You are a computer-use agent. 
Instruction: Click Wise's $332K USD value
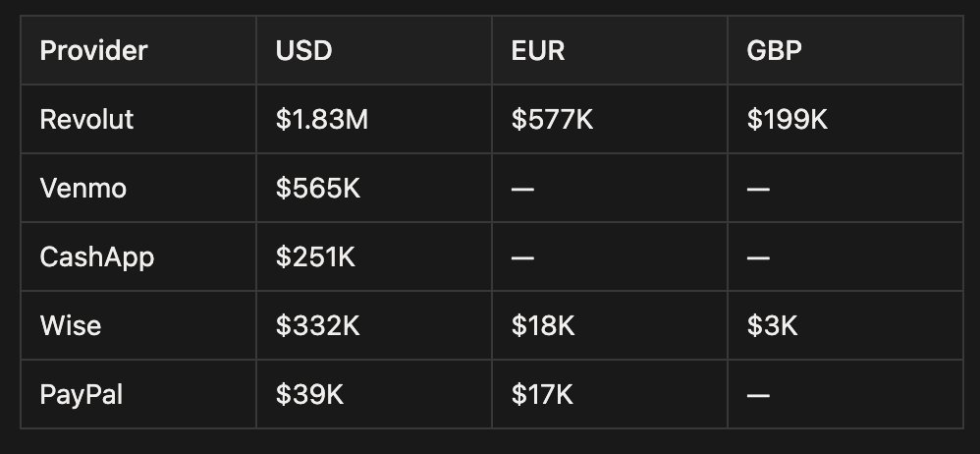point(318,325)
